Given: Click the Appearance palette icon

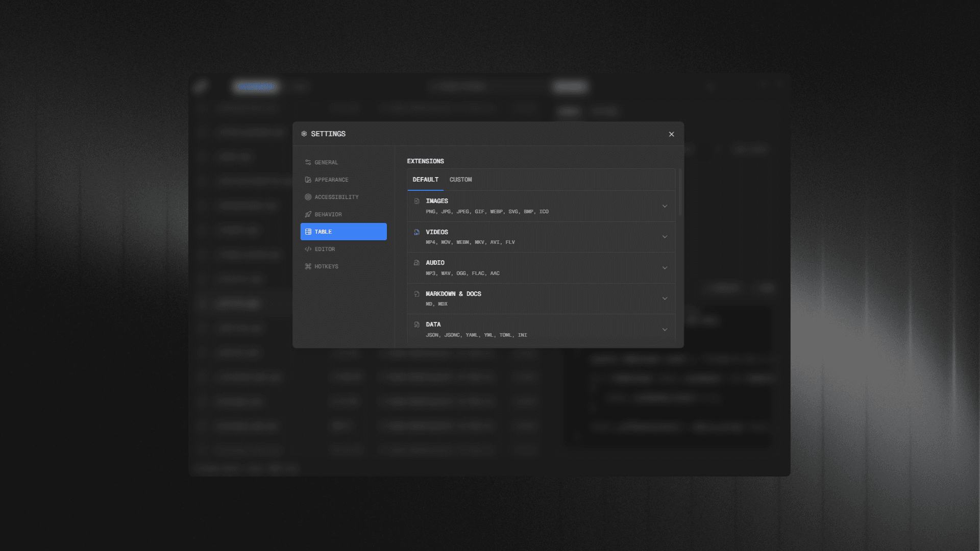Looking at the screenshot, I should [x=308, y=180].
